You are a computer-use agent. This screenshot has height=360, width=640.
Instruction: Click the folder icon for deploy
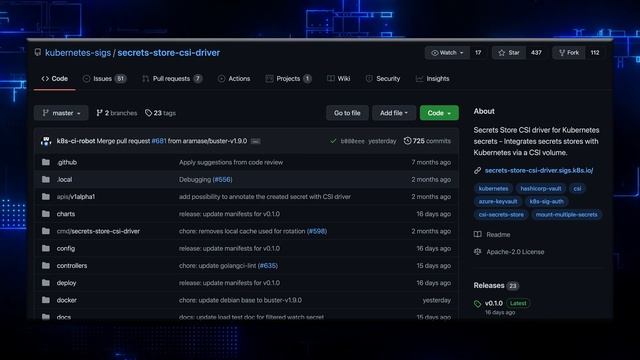pyautogui.click(x=46, y=282)
